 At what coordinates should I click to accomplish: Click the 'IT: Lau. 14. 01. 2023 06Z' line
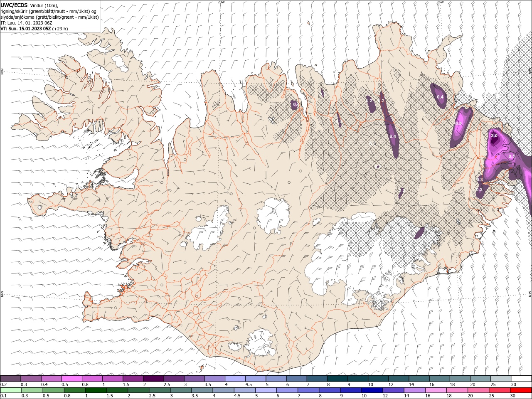point(26,23)
